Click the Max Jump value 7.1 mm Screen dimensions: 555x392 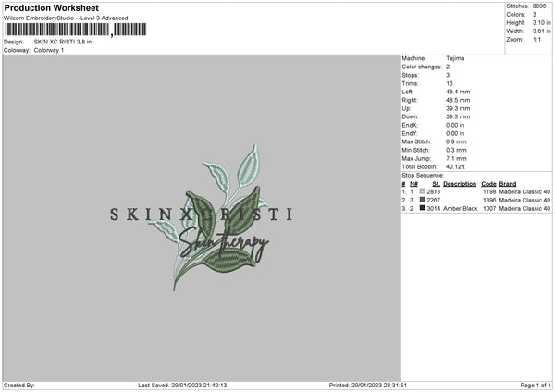456,158
